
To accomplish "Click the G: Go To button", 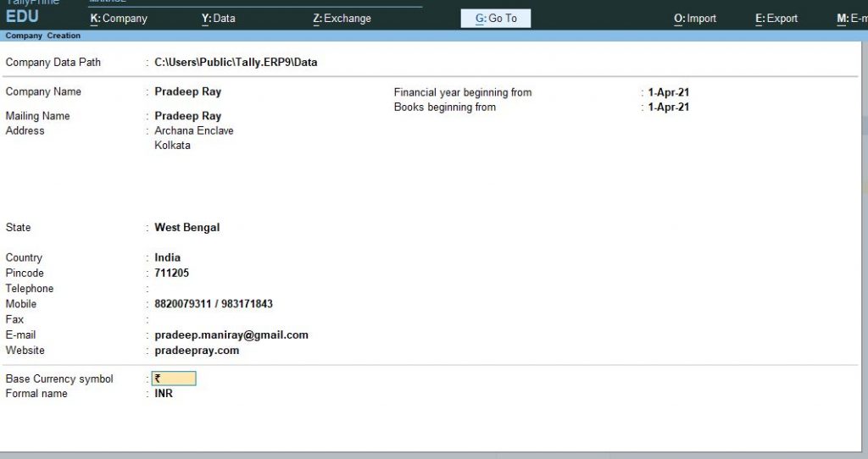I will [495, 19].
